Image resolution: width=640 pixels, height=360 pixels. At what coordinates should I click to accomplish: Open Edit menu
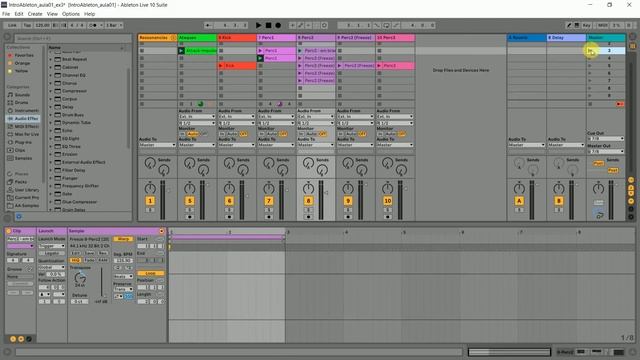click(19, 14)
